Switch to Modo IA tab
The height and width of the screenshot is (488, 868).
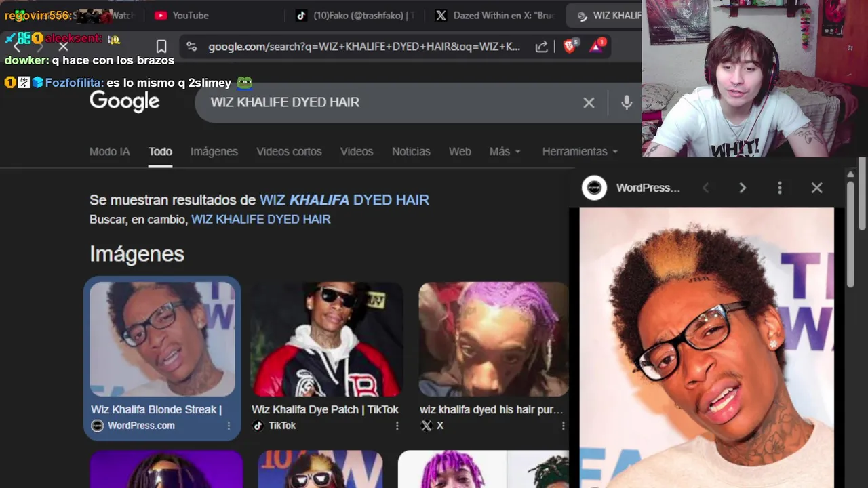pyautogui.click(x=109, y=151)
